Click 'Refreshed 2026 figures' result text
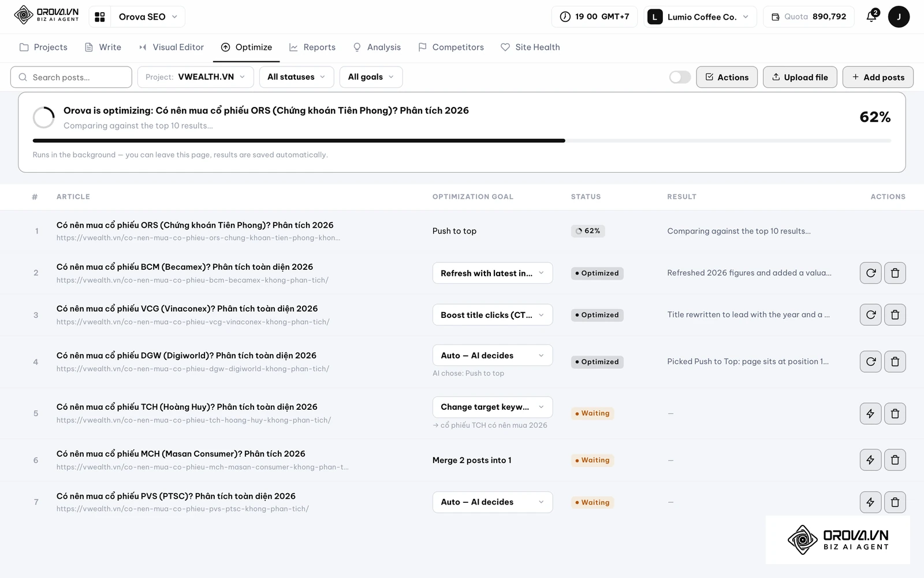Viewport: 924px width, 578px height. click(749, 273)
